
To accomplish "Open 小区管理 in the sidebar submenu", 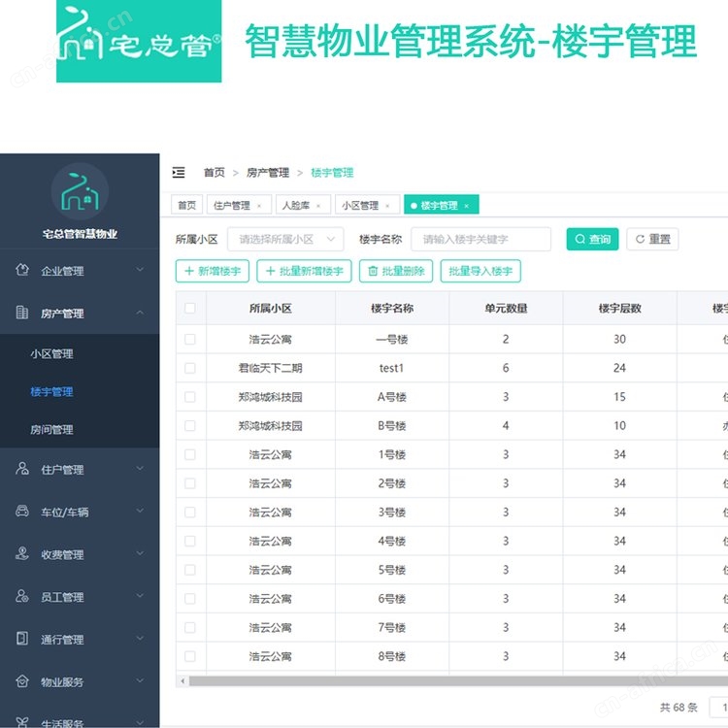I will coord(51,354).
